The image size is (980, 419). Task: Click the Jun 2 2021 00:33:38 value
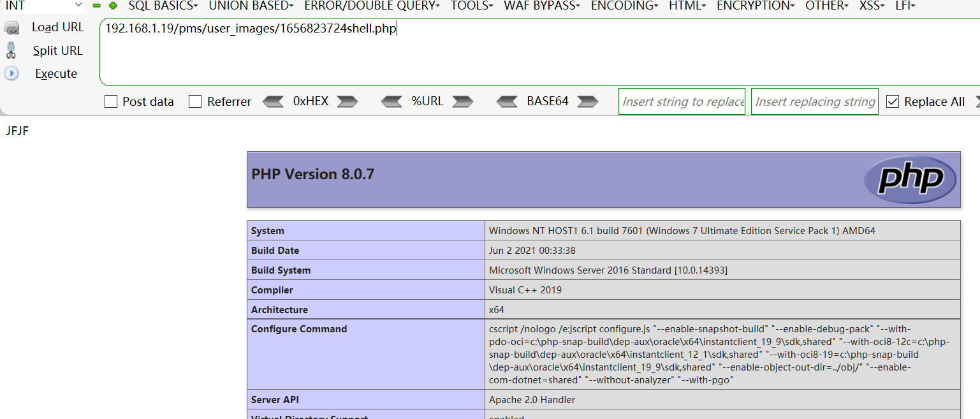pos(532,251)
